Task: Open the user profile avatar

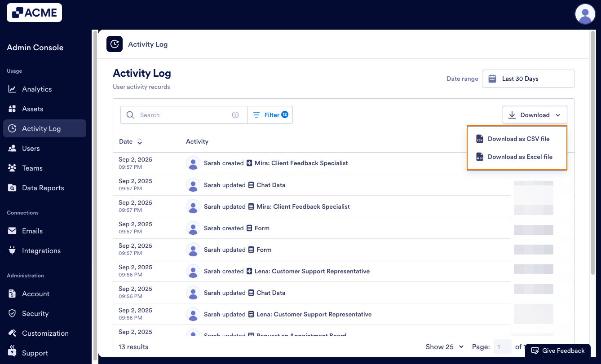Action: [585, 14]
